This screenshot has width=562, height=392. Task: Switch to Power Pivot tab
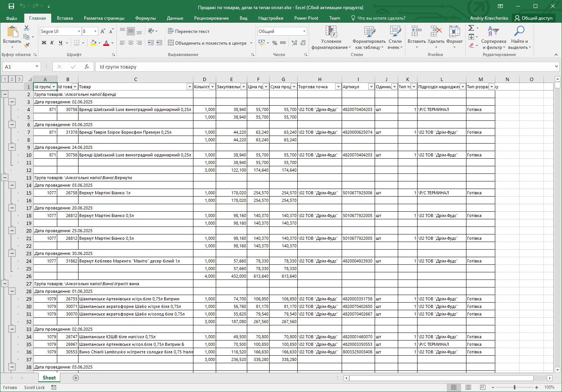[x=306, y=18]
